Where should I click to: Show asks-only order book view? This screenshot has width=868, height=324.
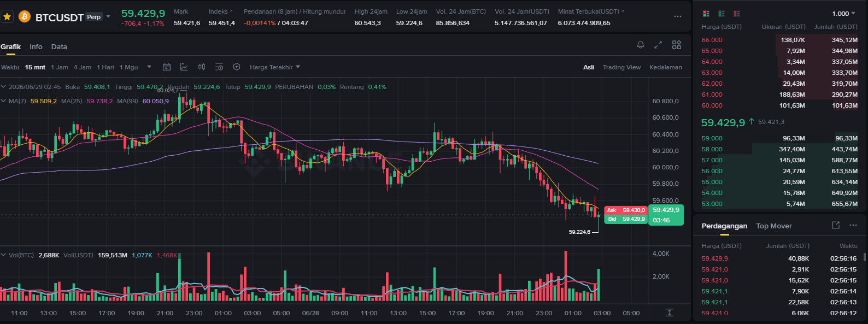pos(737,14)
